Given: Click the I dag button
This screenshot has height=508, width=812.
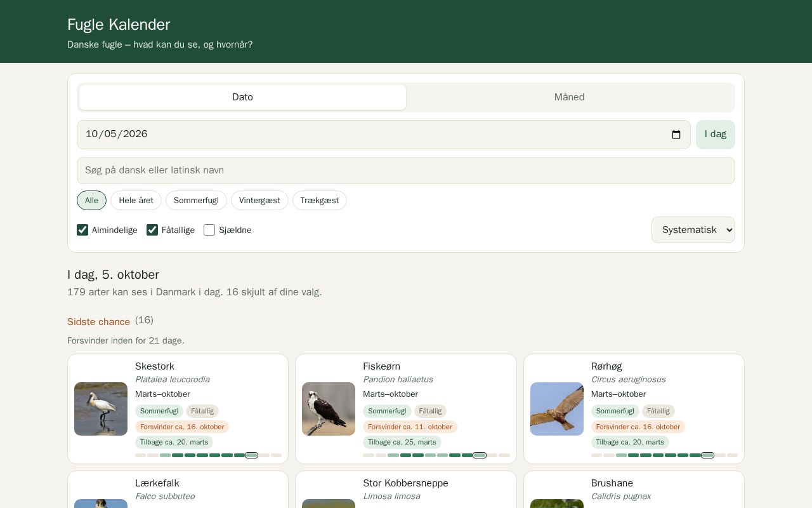Looking at the screenshot, I should (716, 135).
